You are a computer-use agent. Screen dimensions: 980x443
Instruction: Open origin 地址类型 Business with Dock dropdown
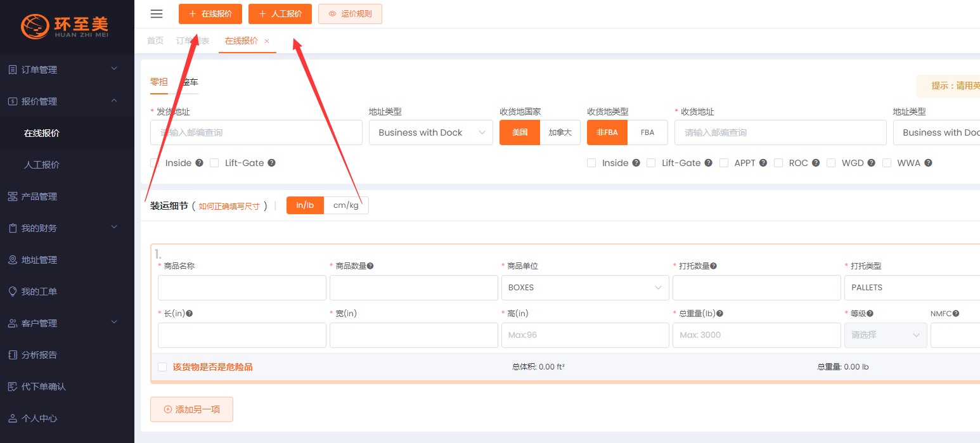[430, 132]
